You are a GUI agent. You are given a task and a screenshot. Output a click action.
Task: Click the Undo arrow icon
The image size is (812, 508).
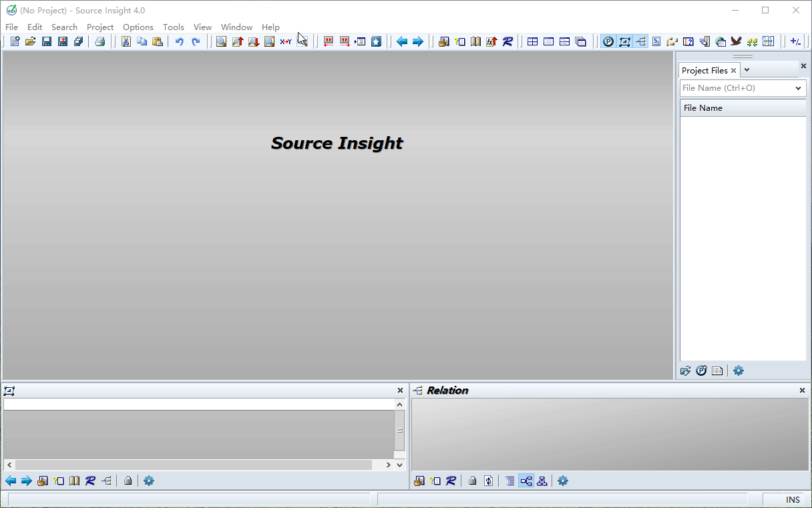179,41
